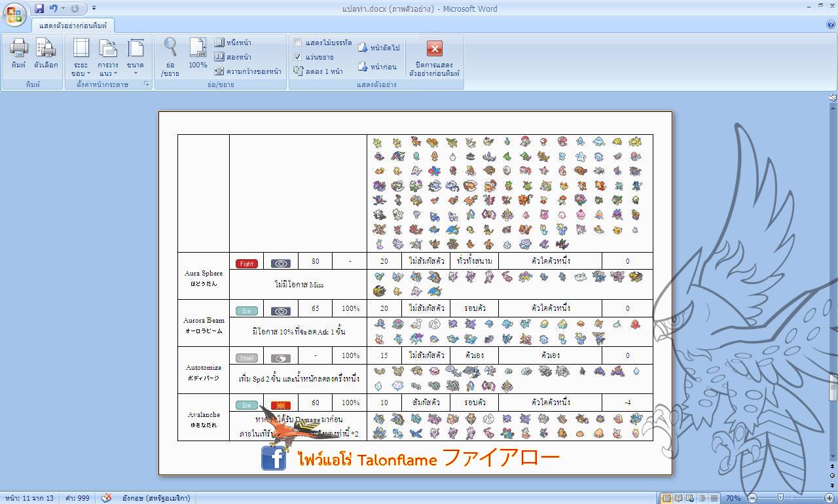Close Print Preview with red X button
Image resolution: width=838 pixels, height=504 pixels.
[434, 48]
